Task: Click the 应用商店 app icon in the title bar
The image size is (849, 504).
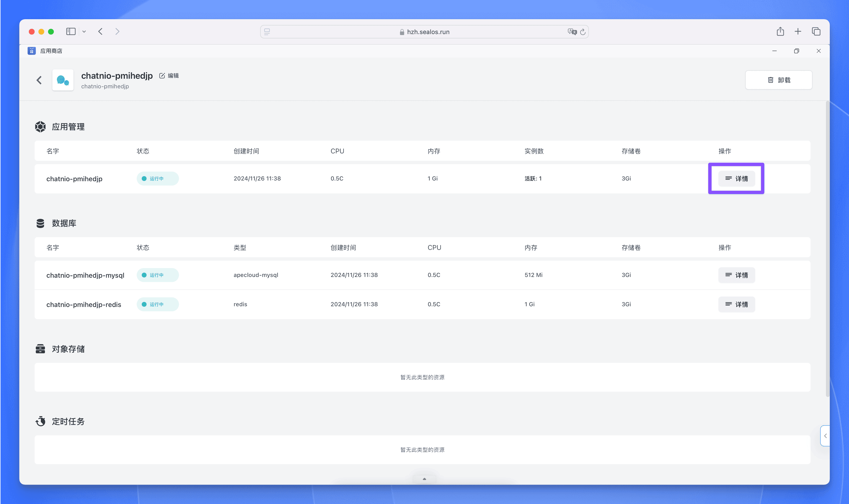Action: pyautogui.click(x=31, y=51)
